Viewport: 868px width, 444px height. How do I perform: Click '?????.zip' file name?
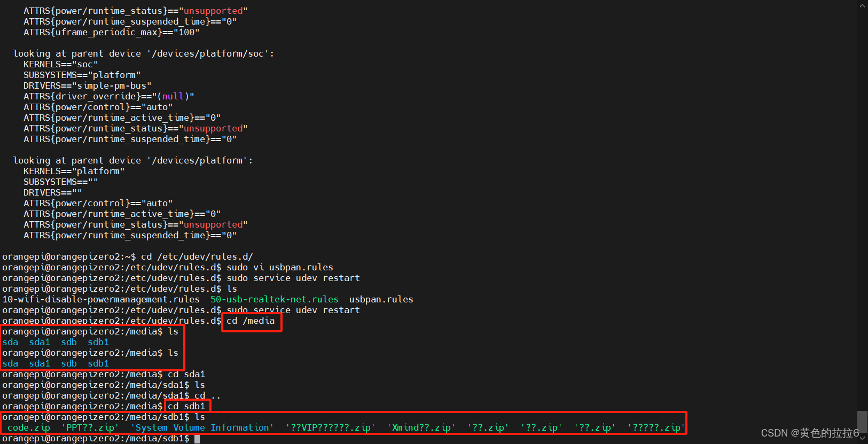coord(656,427)
